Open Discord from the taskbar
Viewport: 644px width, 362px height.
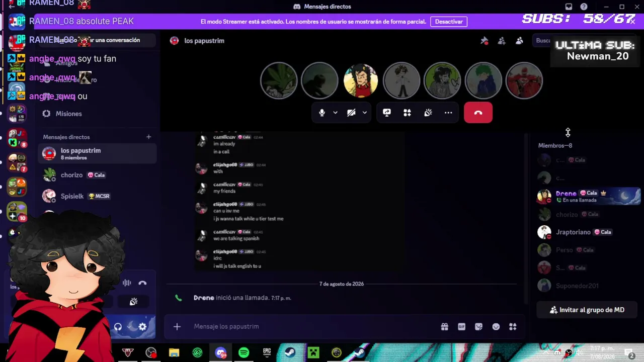coord(220,353)
